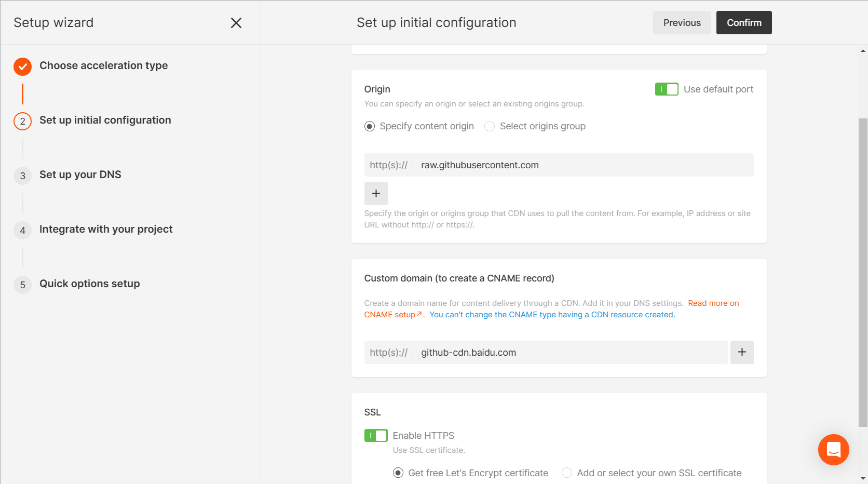Choose Add or select your own SSL certificate
868x484 pixels.
click(x=567, y=473)
